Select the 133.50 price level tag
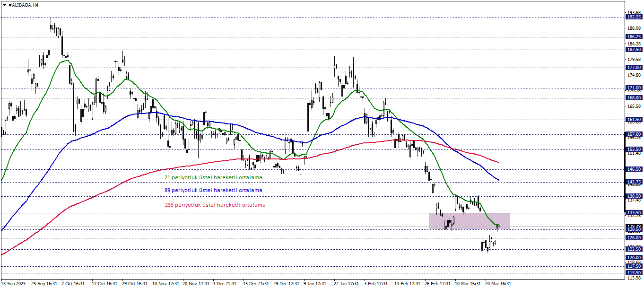Image resolution: width=644 pixels, height=289 pixels. (x=634, y=213)
